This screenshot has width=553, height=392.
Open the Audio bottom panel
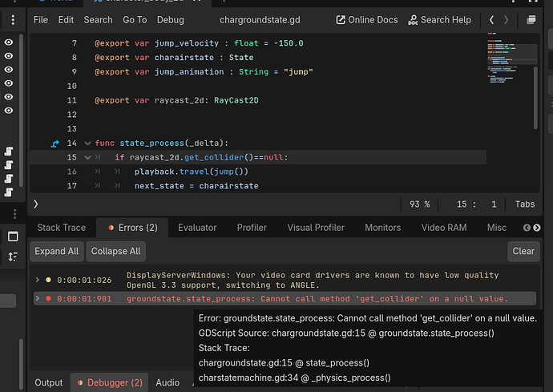[x=168, y=382]
